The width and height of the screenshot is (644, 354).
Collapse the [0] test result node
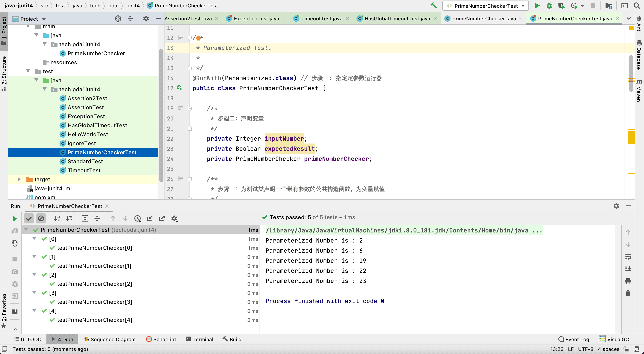tap(34, 239)
